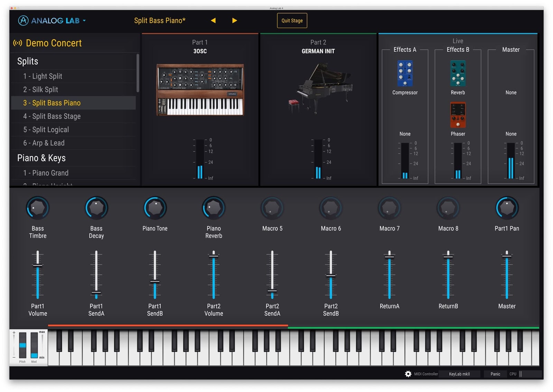Select the Part 2 tab header
Viewport: 553px width, 392px height.
[x=318, y=42]
